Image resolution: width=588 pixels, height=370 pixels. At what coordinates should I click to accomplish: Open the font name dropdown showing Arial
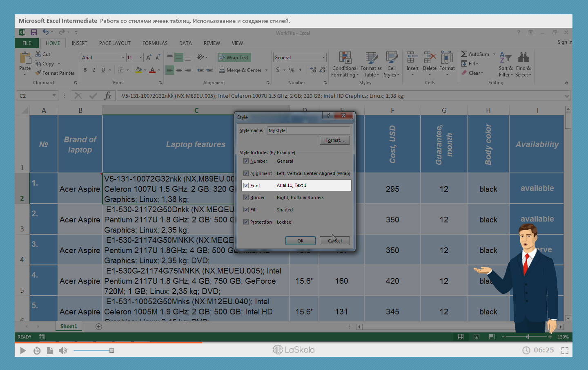tap(123, 58)
